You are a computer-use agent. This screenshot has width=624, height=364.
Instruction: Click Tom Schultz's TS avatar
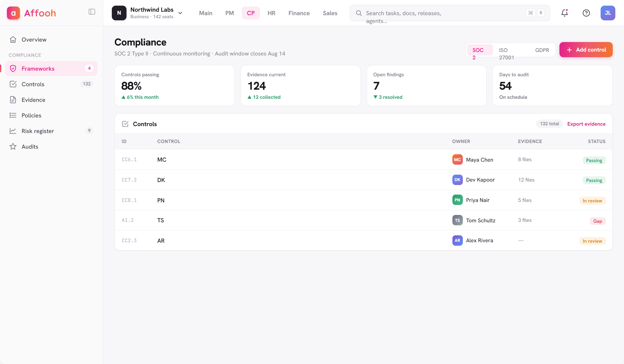coord(457,220)
